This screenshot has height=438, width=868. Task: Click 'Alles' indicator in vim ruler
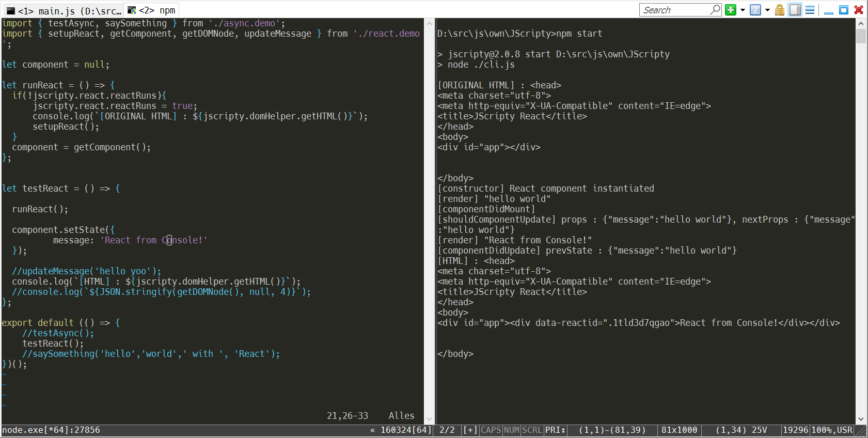tap(401, 416)
